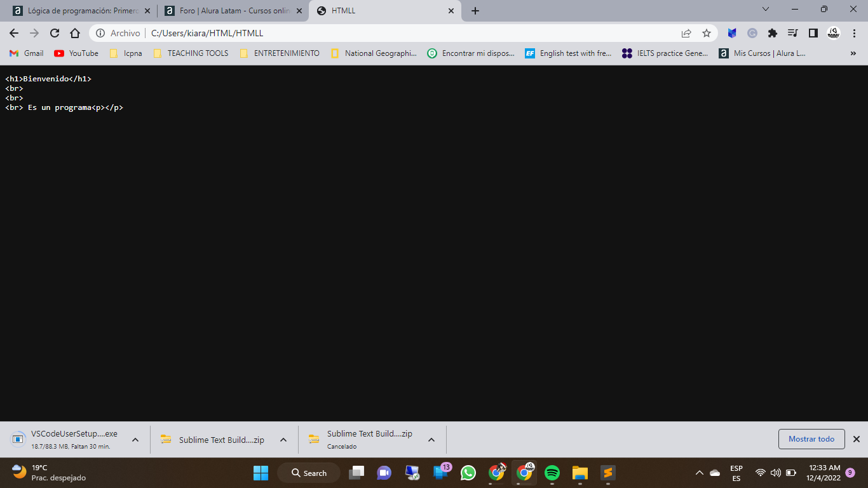Open Task View from taskbar

pos(356,473)
